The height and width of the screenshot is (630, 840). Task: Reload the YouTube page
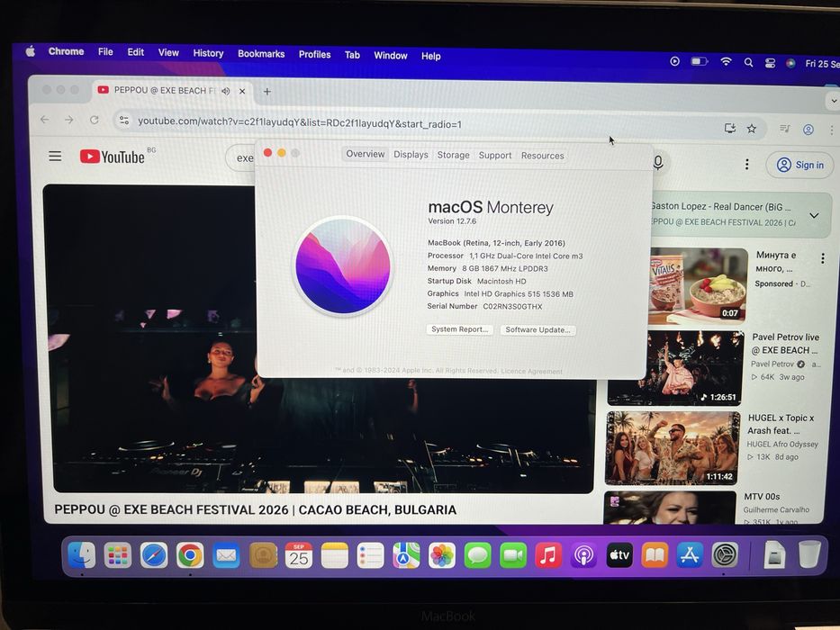click(x=95, y=120)
